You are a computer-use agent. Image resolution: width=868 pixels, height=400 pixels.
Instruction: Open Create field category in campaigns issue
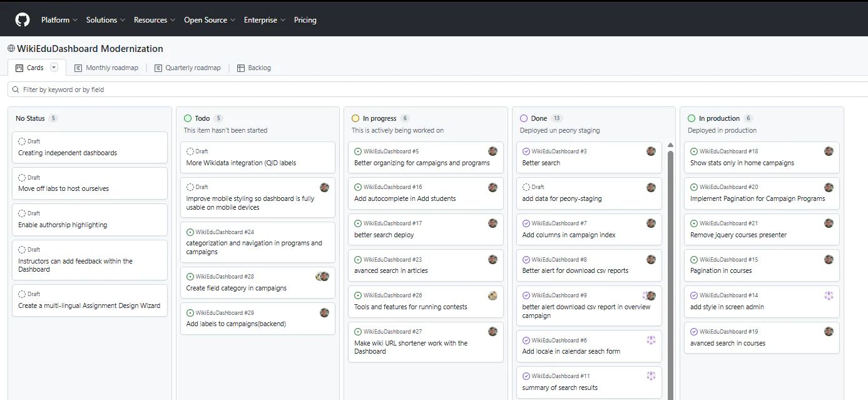[237, 288]
